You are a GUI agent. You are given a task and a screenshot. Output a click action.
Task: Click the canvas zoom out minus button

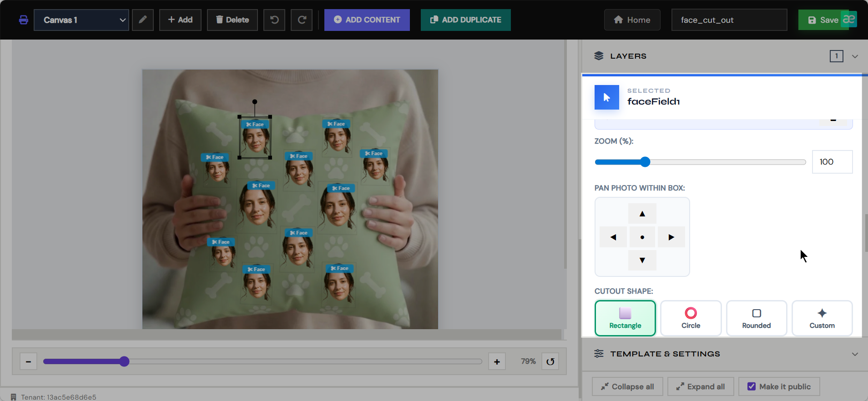(x=28, y=362)
